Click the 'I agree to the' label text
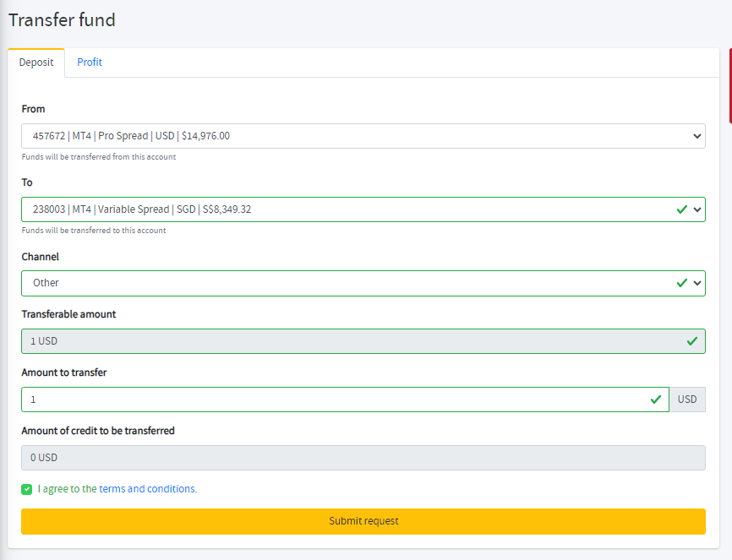This screenshot has height=560, width=732. pyautogui.click(x=68, y=488)
